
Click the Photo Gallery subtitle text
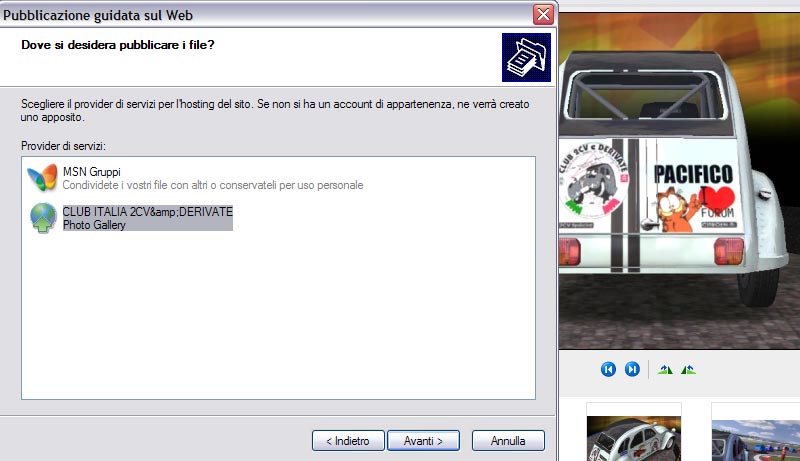click(94, 225)
